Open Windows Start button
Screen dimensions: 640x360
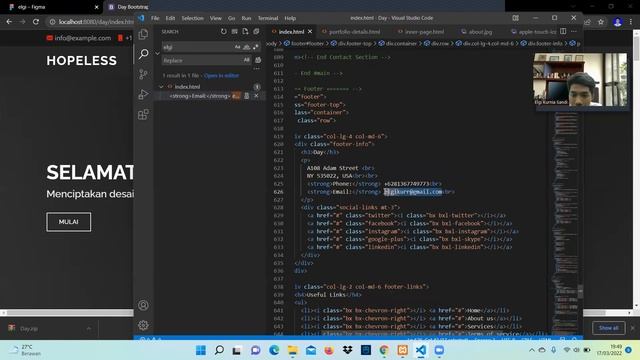coord(201,350)
